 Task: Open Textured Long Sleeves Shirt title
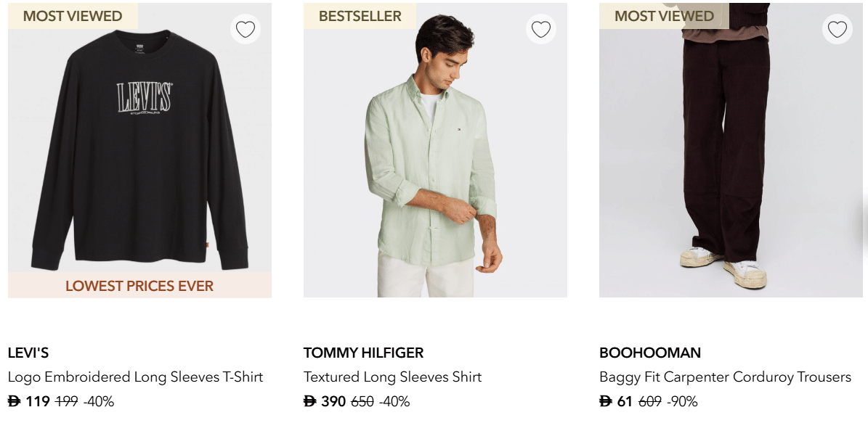[392, 377]
